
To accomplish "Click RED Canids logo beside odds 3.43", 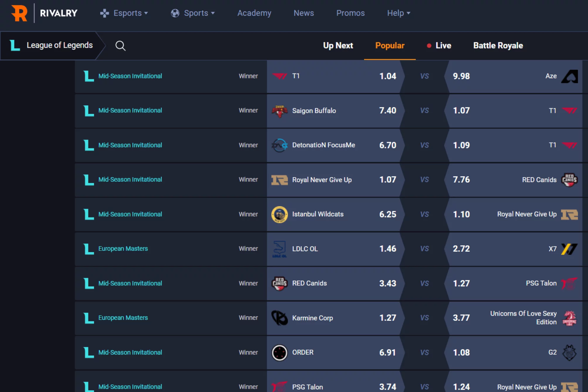I will 280,283.
